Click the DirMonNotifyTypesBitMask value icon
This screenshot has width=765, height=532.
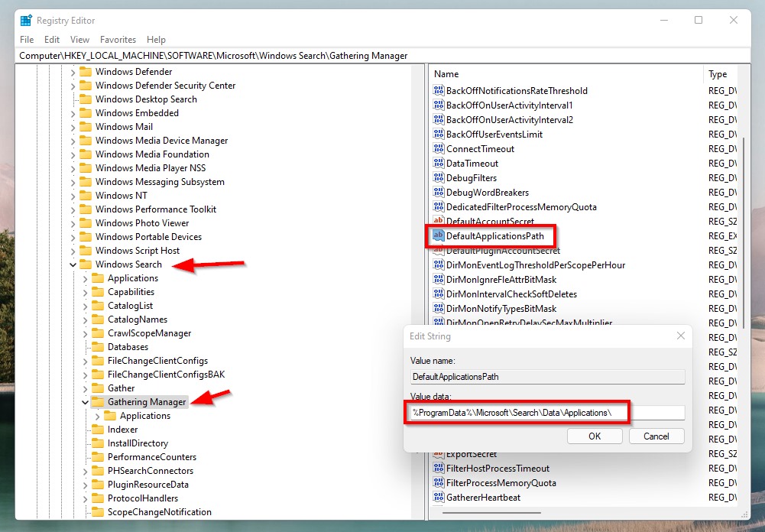click(x=439, y=309)
